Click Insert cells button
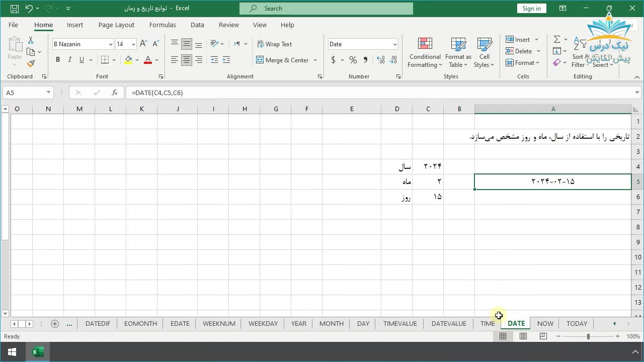This screenshot has width=644, height=362. (x=518, y=39)
